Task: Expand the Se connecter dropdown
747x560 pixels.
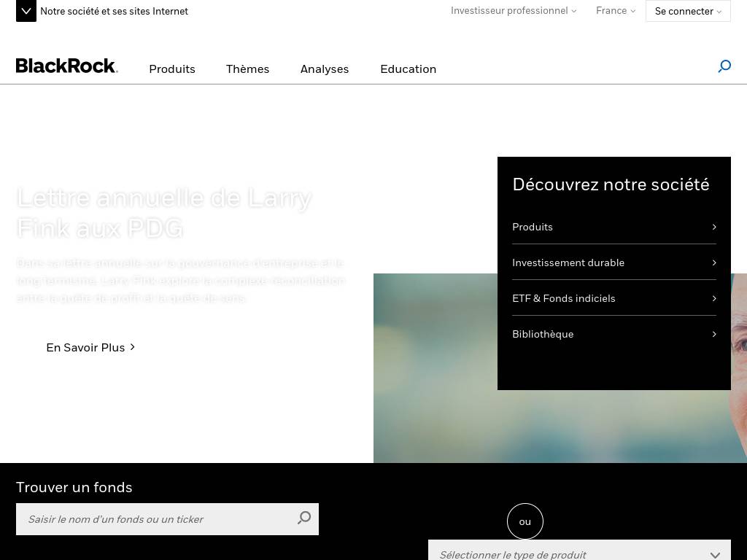Action: coord(688,11)
